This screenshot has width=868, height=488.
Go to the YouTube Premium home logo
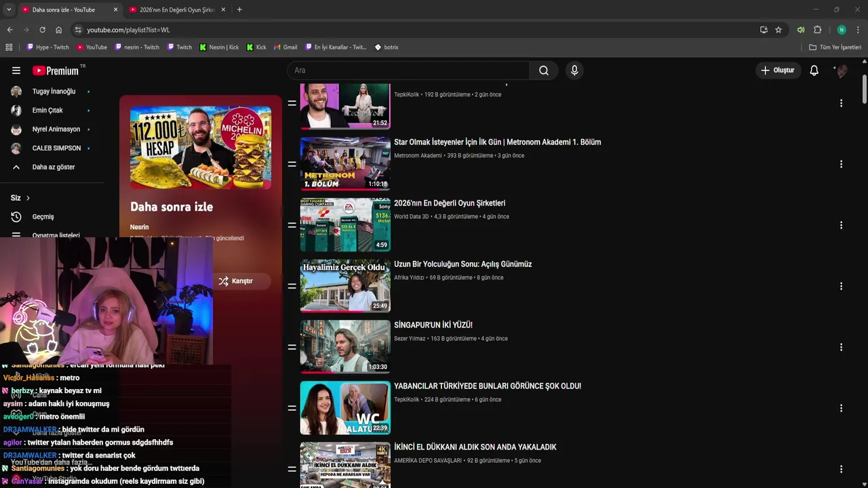point(56,70)
